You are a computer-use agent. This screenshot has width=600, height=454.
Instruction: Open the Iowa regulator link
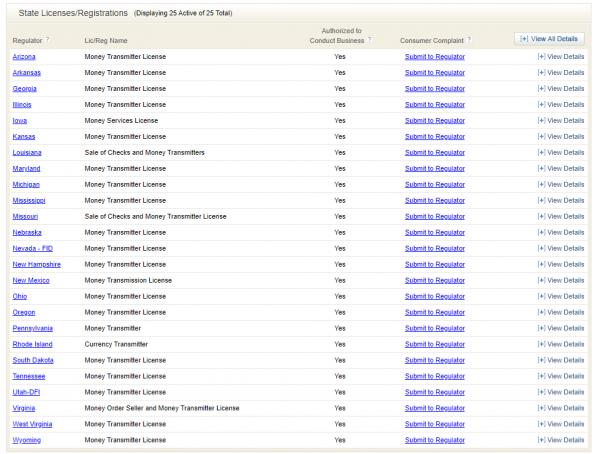tap(20, 121)
